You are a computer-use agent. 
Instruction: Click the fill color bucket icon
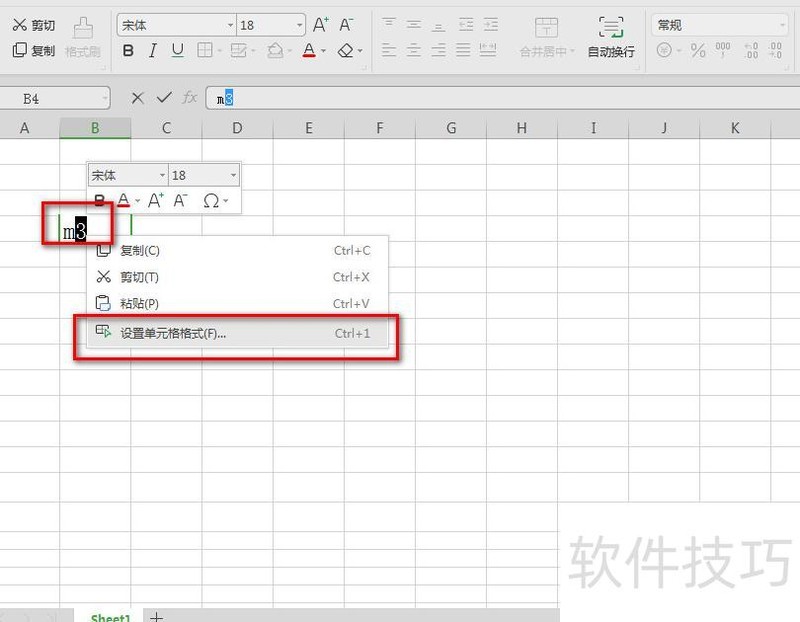(276, 51)
